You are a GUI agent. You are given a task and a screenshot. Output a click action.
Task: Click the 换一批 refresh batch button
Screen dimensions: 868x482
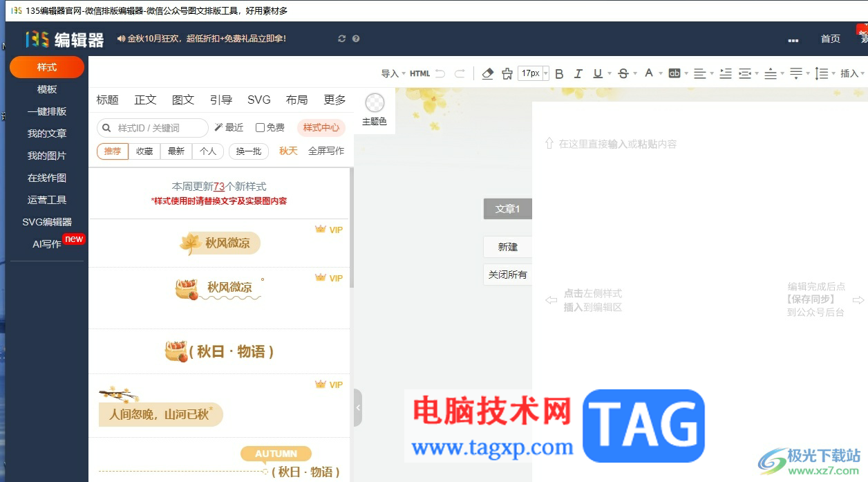249,151
